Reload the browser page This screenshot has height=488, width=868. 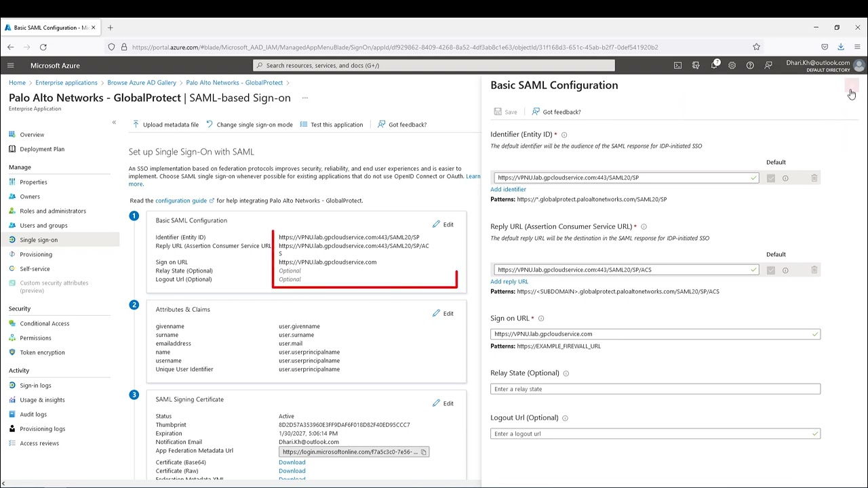(x=43, y=47)
